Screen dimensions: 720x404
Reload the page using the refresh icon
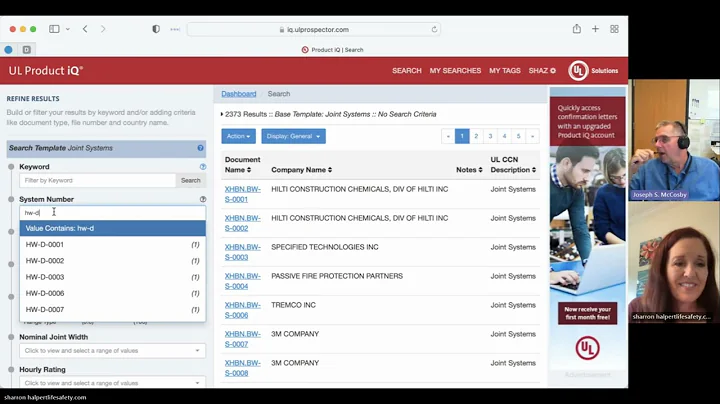pyautogui.click(x=434, y=29)
